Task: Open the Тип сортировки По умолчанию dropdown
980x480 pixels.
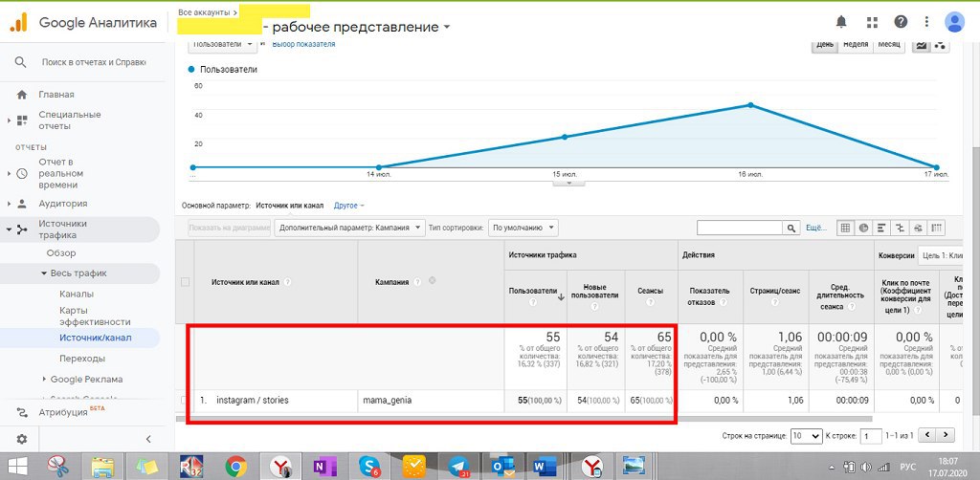Action: click(523, 228)
